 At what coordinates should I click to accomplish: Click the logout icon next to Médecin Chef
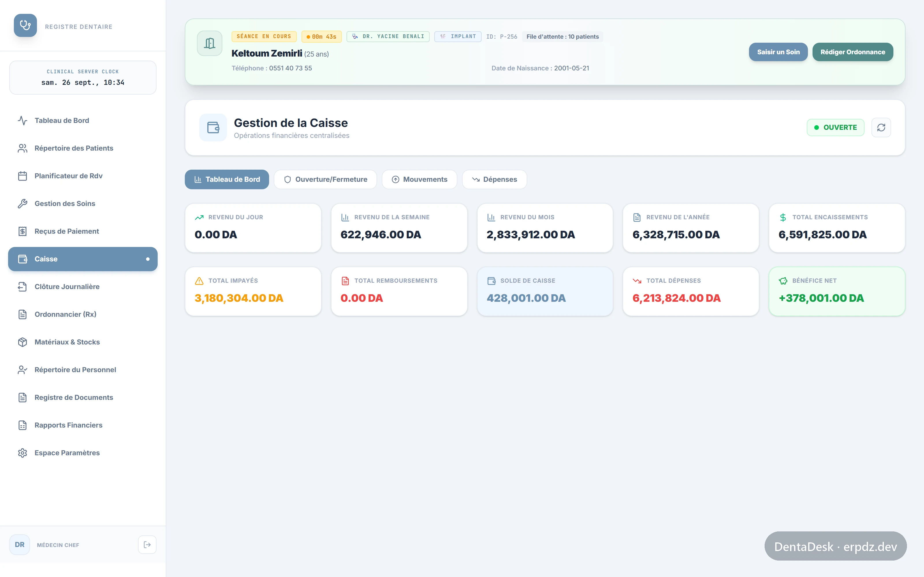click(x=147, y=545)
